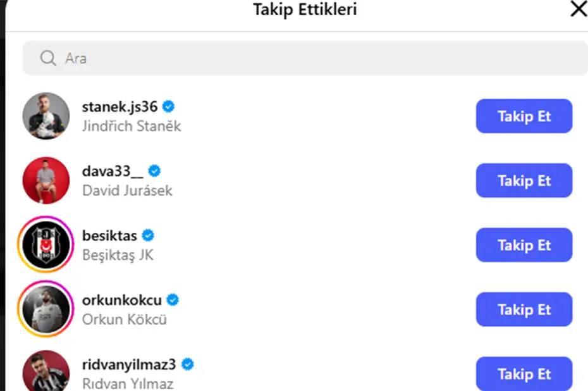Follow ridvanyilmaz3 account
Screen dimensions: 588x391
click(x=524, y=373)
